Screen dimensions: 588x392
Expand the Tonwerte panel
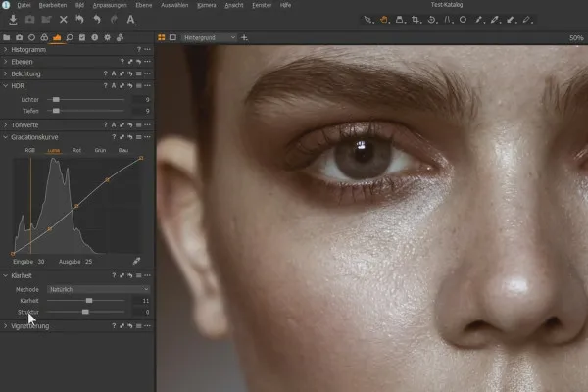[5, 124]
